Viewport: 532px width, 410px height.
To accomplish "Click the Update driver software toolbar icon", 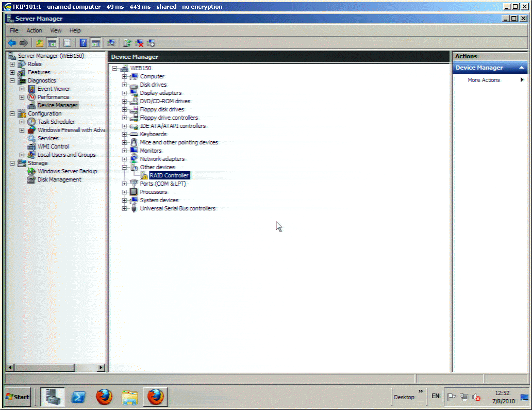I will coord(127,43).
